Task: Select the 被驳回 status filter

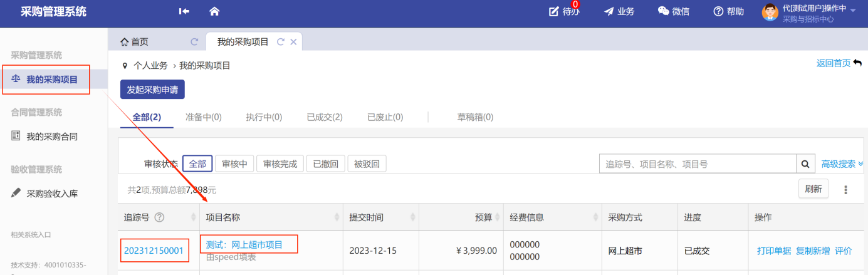Action: (367, 164)
